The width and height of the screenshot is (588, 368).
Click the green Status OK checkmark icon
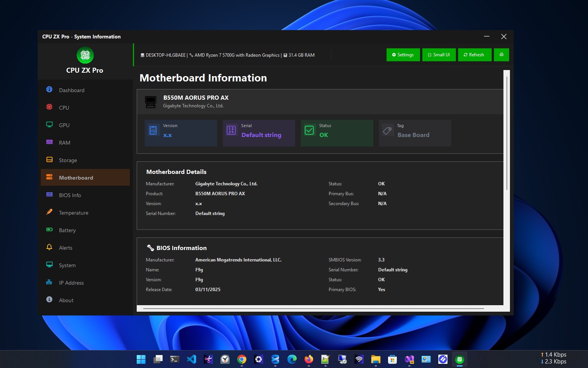(309, 131)
